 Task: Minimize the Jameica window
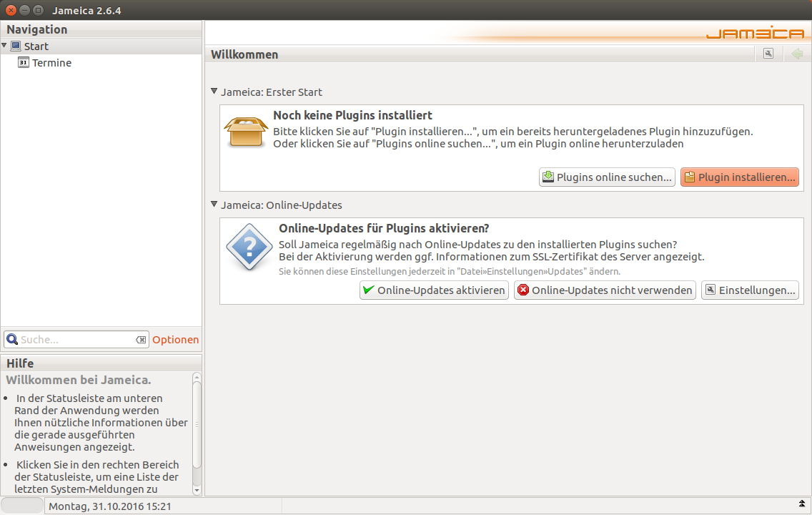[x=24, y=10]
